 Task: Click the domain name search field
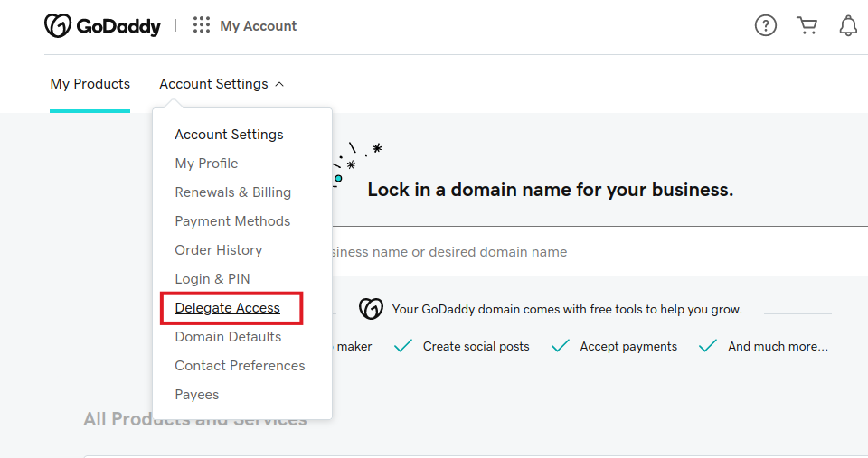(x=600, y=252)
